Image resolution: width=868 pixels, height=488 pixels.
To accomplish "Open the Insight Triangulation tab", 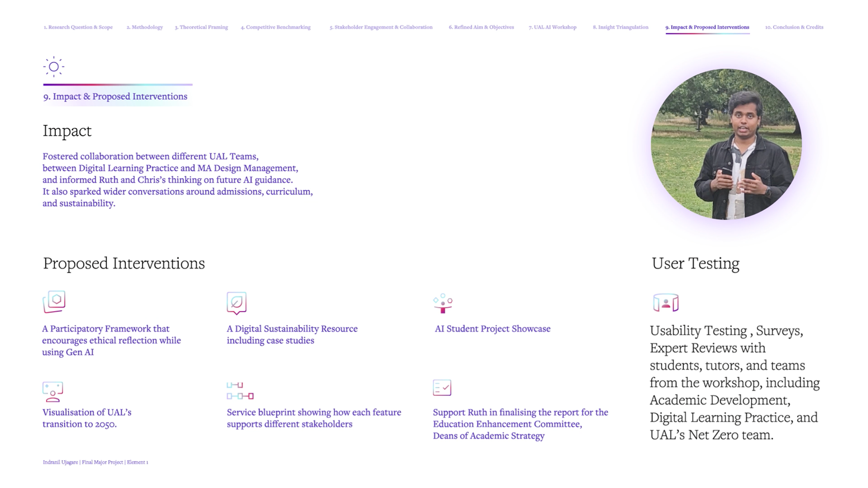I will [621, 27].
